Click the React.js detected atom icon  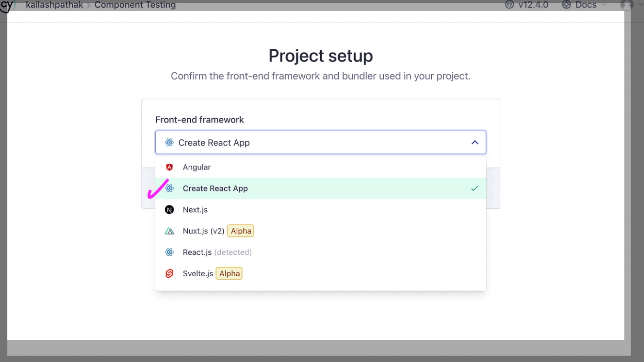tap(169, 252)
